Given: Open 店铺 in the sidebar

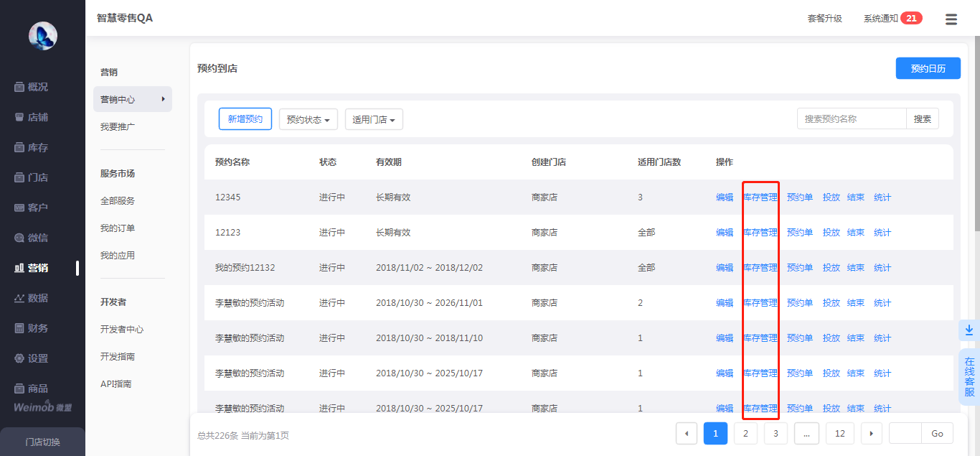Looking at the screenshot, I should pos(32,117).
